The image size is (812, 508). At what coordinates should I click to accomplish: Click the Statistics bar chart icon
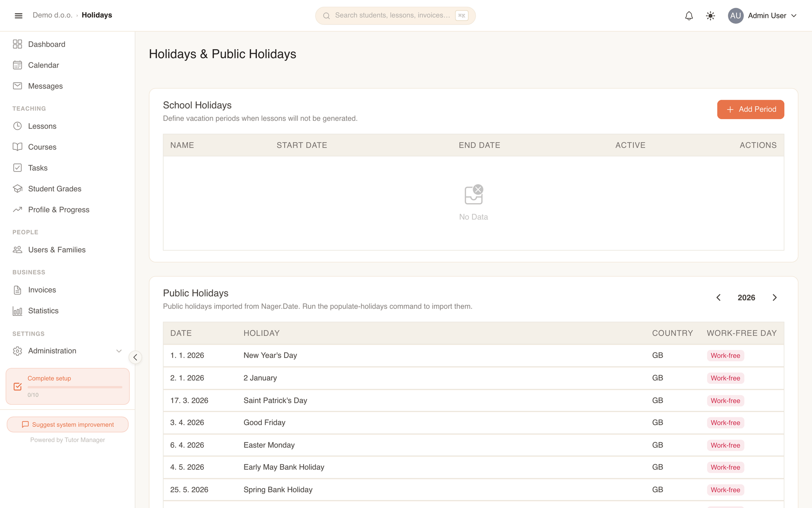click(17, 310)
